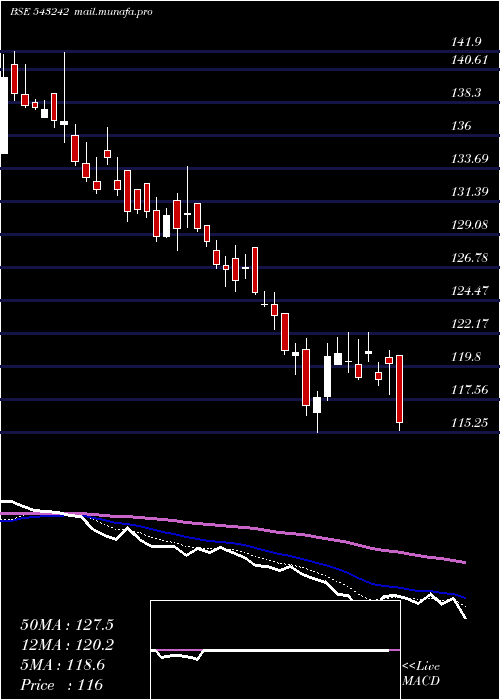
Task: Click the 133.69 price level label
Action: [470, 159]
